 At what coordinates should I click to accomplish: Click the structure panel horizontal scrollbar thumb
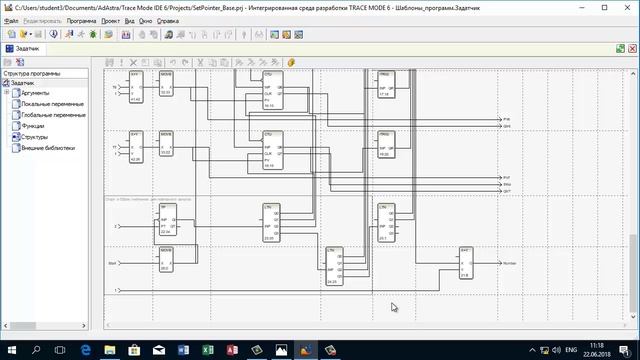coord(23,326)
